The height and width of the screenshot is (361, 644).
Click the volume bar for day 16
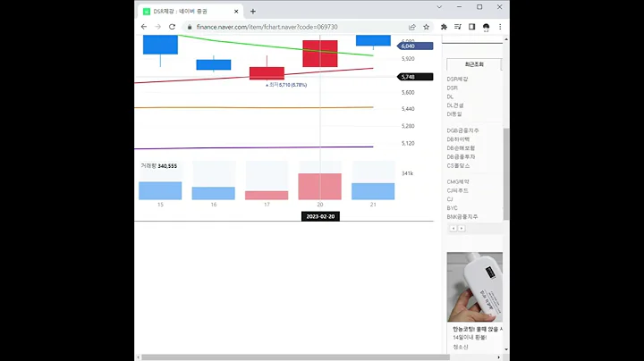pos(214,193)
